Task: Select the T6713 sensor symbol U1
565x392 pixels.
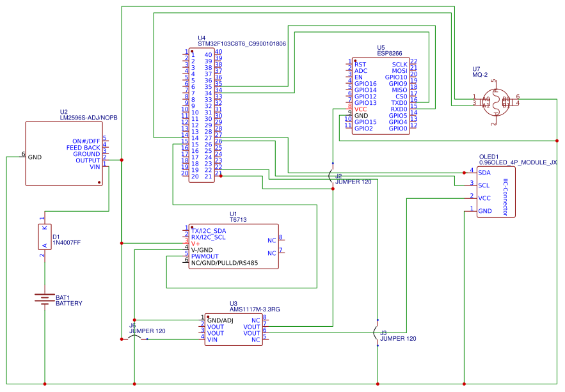Action: pos(234,246)
